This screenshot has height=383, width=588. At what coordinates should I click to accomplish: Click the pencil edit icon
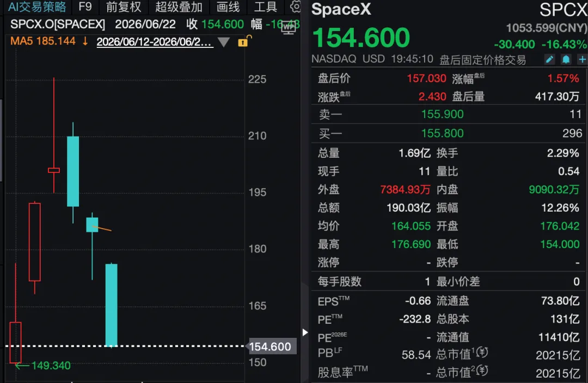549,59
